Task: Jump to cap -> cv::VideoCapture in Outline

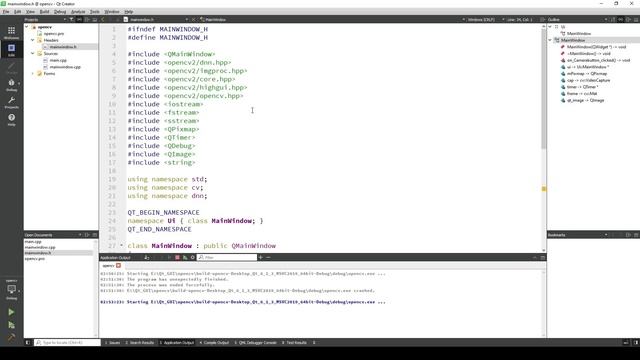Action: pyautogui.click(x=588, y=80)
